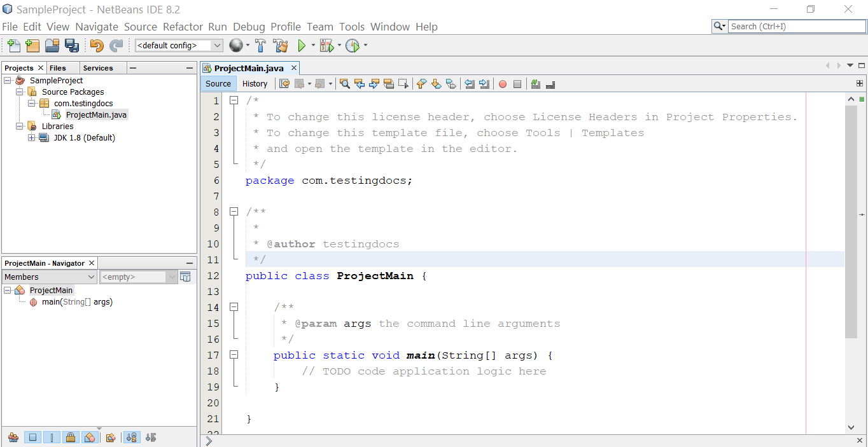
Task: Click the New File toolbar icon
Action: 13,45
